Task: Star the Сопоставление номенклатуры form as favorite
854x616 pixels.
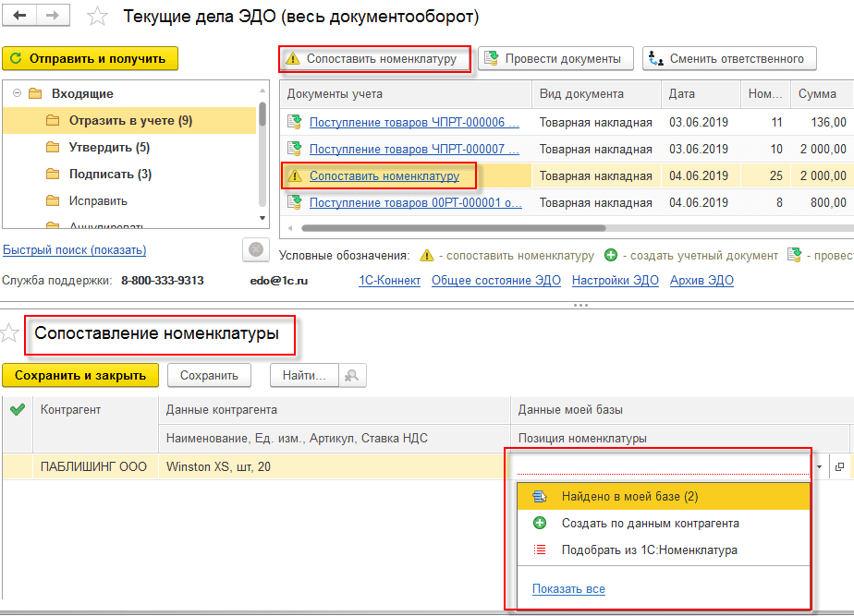Action: [x=10, y=334]
